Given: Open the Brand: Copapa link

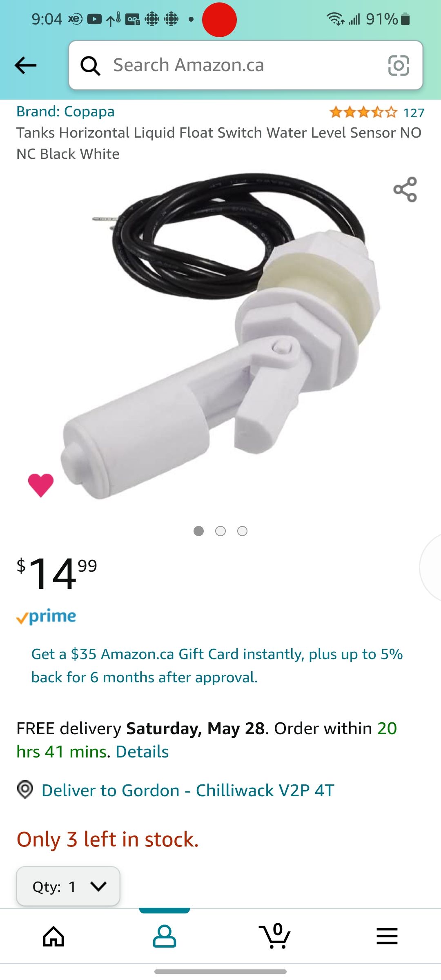Looking at the screenshot, I should [x=65, y=111].
